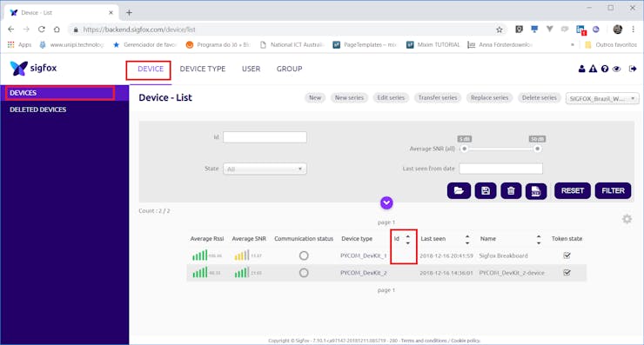This screenshot has width=644, height=345.
Task: Open the National ICT Australia bookmark
Action: click(x=292, y=44)
